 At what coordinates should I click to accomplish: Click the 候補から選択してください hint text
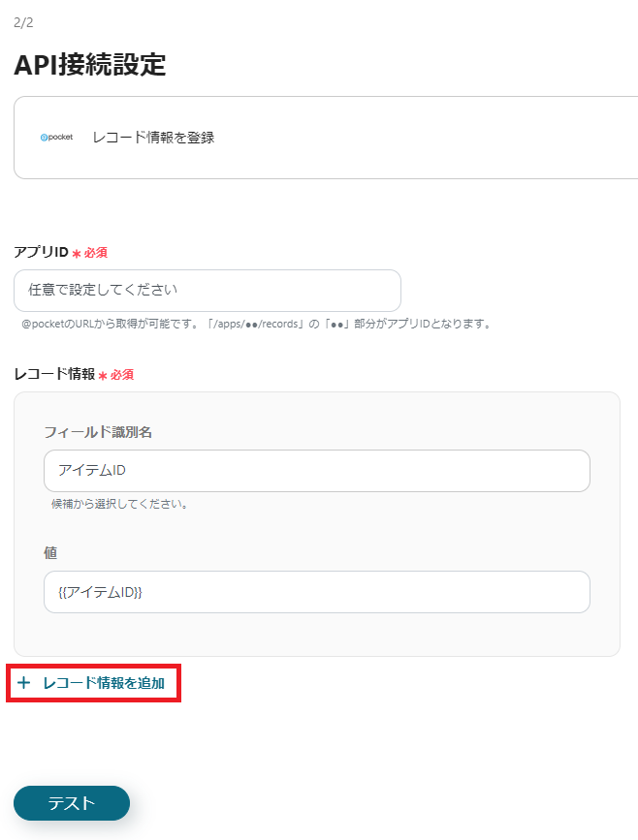(120, 503)
